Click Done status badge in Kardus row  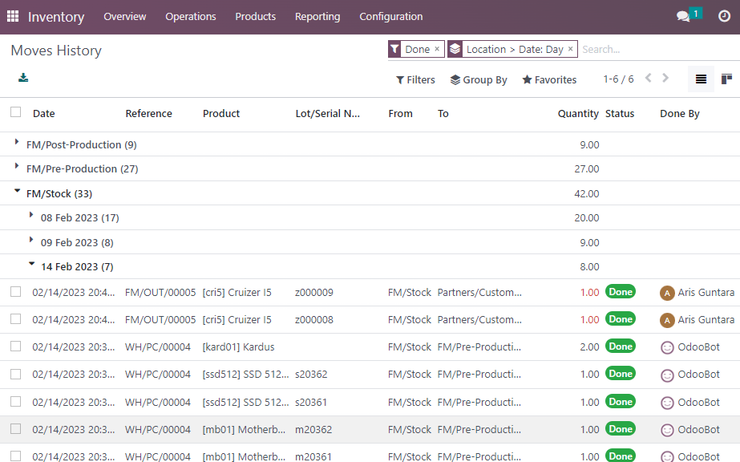coord(620,346)
